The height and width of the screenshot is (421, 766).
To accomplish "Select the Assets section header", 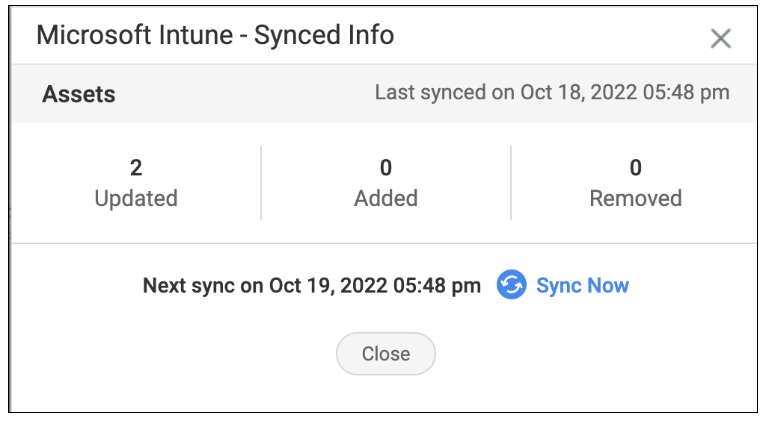I will (79, 94).
